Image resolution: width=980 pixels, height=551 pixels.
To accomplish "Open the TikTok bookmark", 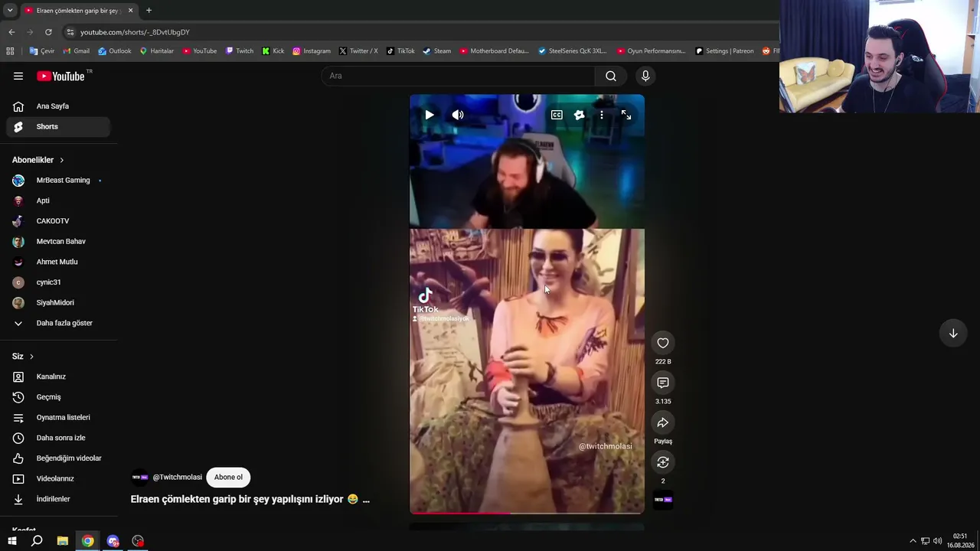I will pyautogui.click(x=400, y=51).
